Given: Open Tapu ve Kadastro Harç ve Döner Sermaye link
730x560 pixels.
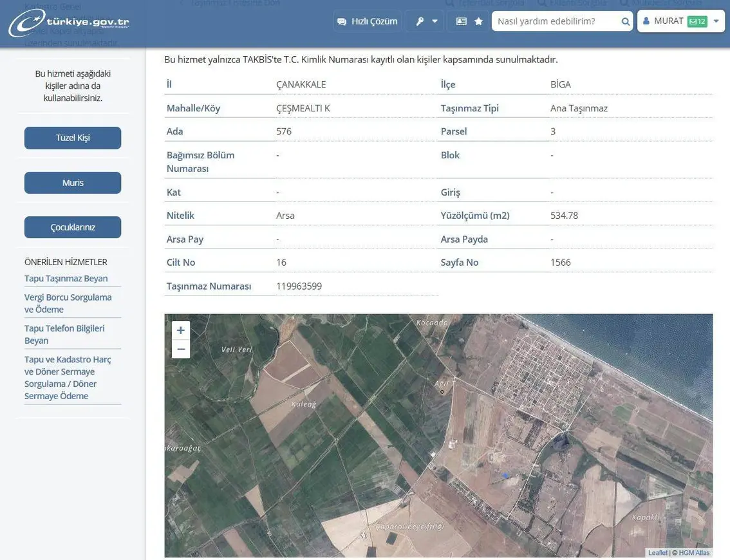Looking at the screenshot, I should click(68, 378).
